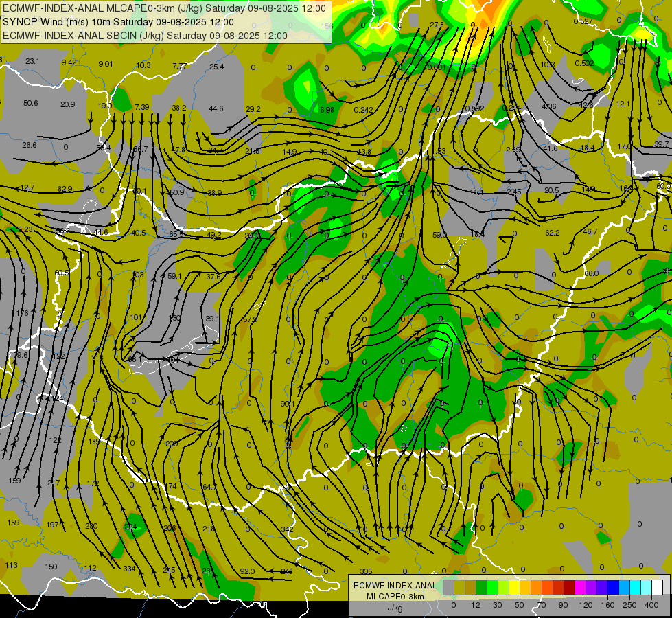The height and width of the screenshot is (618, 672).
Task: Click the legend label ECMWF-INDEX-ANAL
Action: tap(395, 586)
